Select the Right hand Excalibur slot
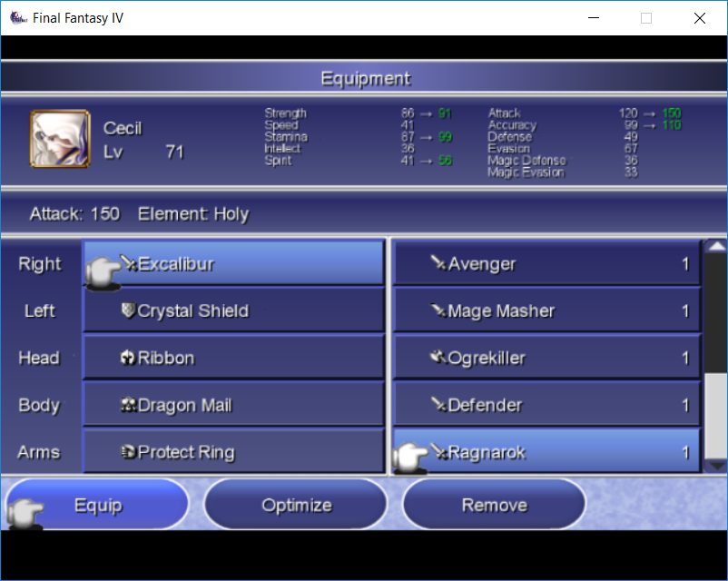The image size is (728, 581). [x=233, y=263]
